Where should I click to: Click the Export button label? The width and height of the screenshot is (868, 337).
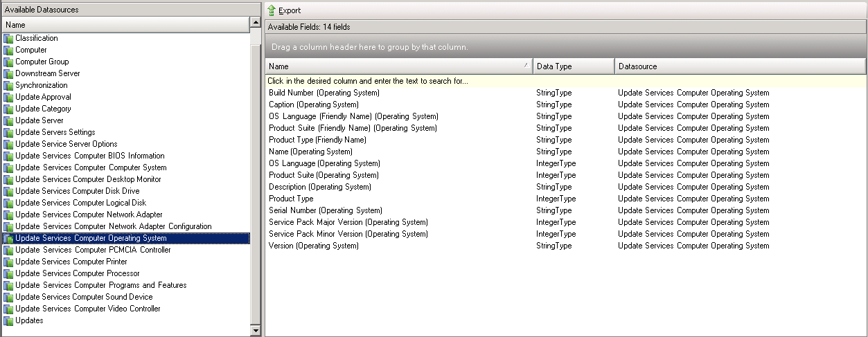[290, 10]
